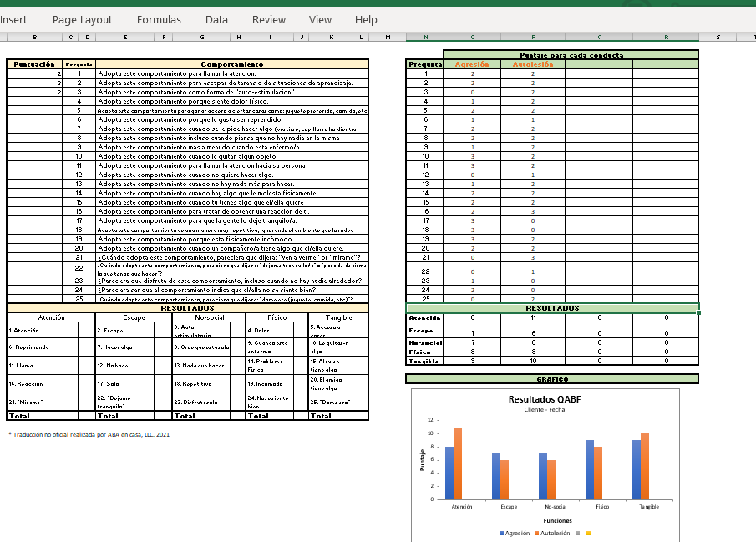This screenshot has width=756, height=542.
Task: Click the blue Agresión legend swatch
Action: (502, 533)
